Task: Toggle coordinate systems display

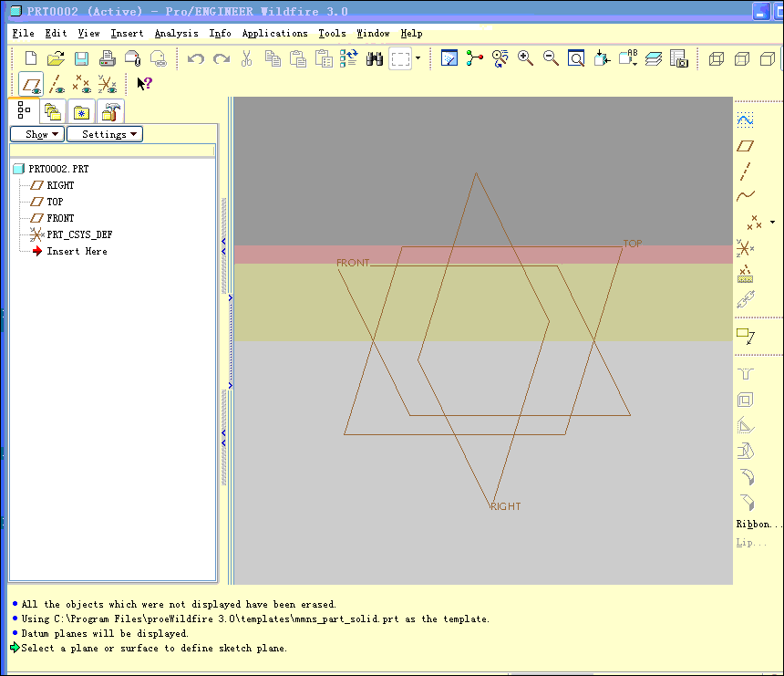Action: click(x=108, y=84)
